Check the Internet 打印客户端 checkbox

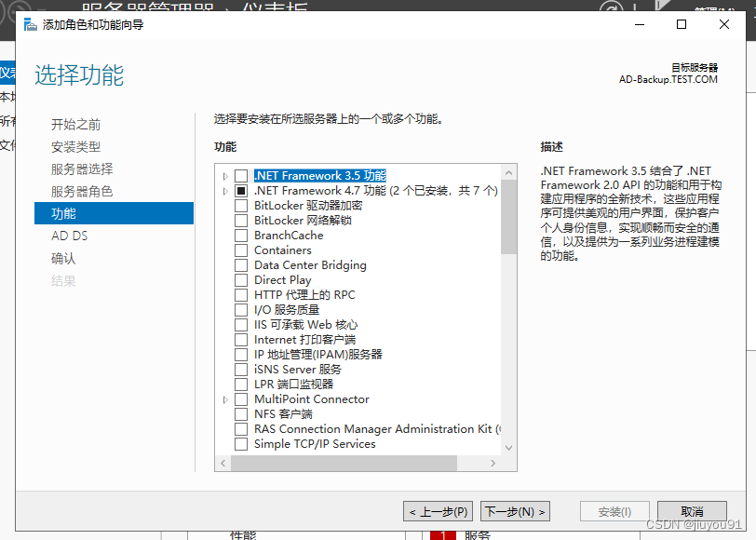coord(241,340)
